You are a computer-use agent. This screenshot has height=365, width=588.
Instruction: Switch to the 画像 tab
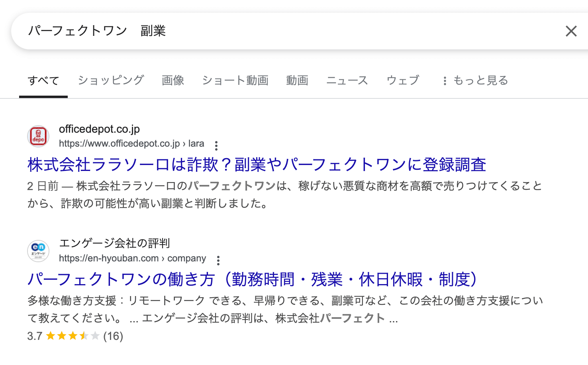pos(173,80)
